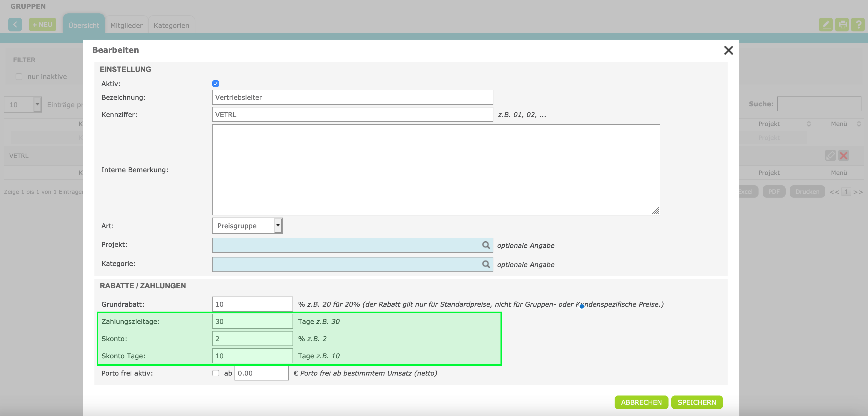Click the printer icon in header
Screen dimensions: 868x416
click(x=842, y=25)
